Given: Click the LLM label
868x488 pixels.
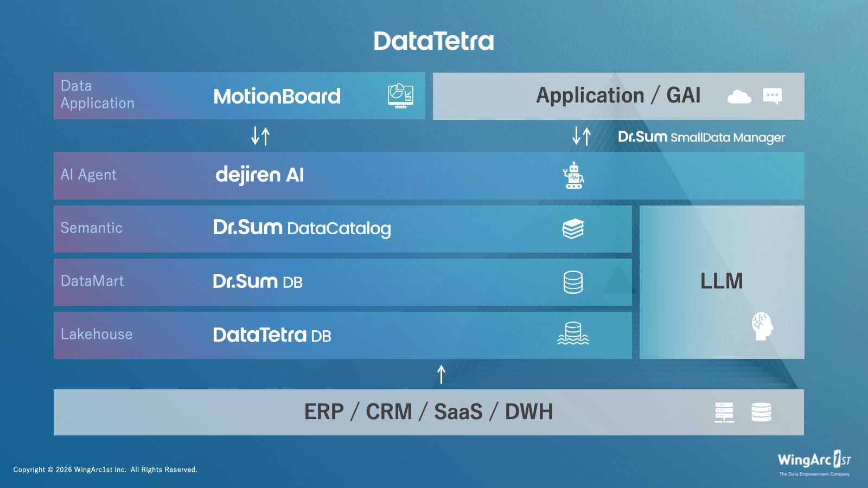Looking at the screenshot, I should [x=722, y=281].
